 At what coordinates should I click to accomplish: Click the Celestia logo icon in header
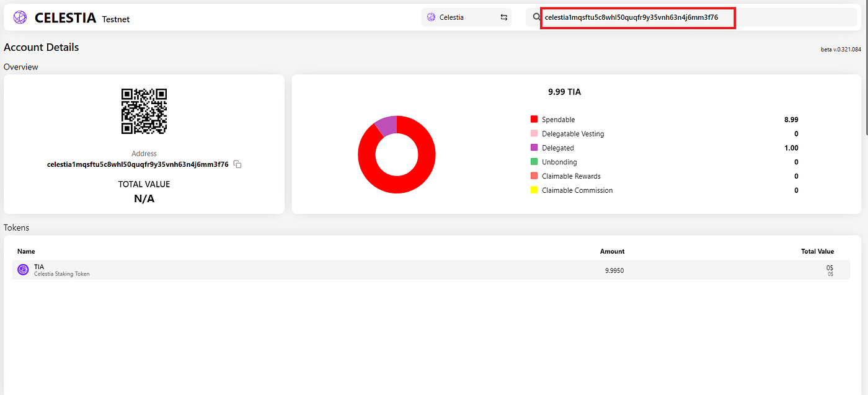tap(20, 17)
